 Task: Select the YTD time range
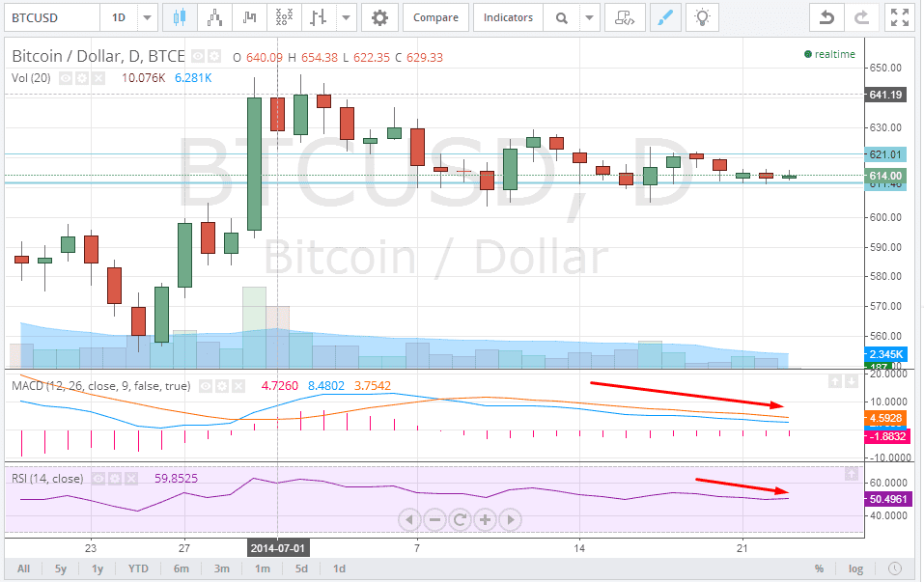click(x=138, y=568)
